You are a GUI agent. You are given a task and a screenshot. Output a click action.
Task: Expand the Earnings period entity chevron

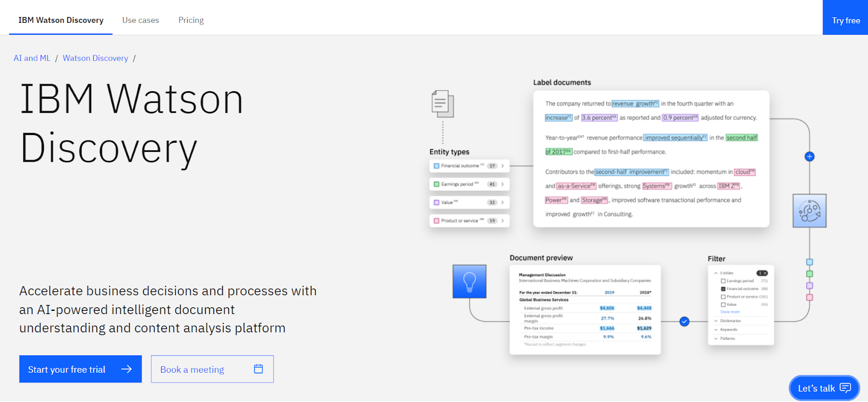(x=502, y=184)
